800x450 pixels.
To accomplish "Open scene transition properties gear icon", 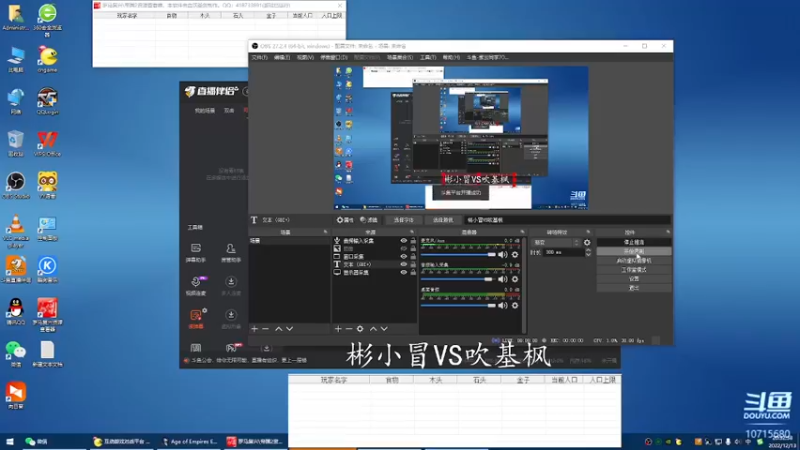I will pos(587,242).
